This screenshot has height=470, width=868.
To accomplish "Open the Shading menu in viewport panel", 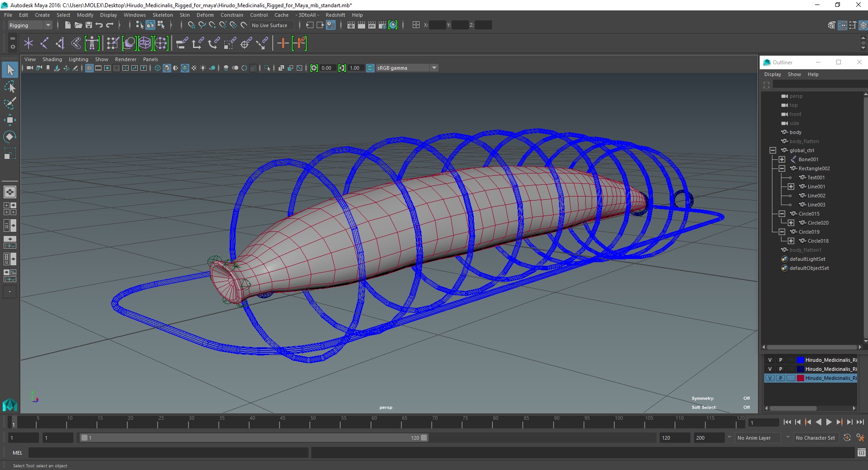I will coord(52,59).
